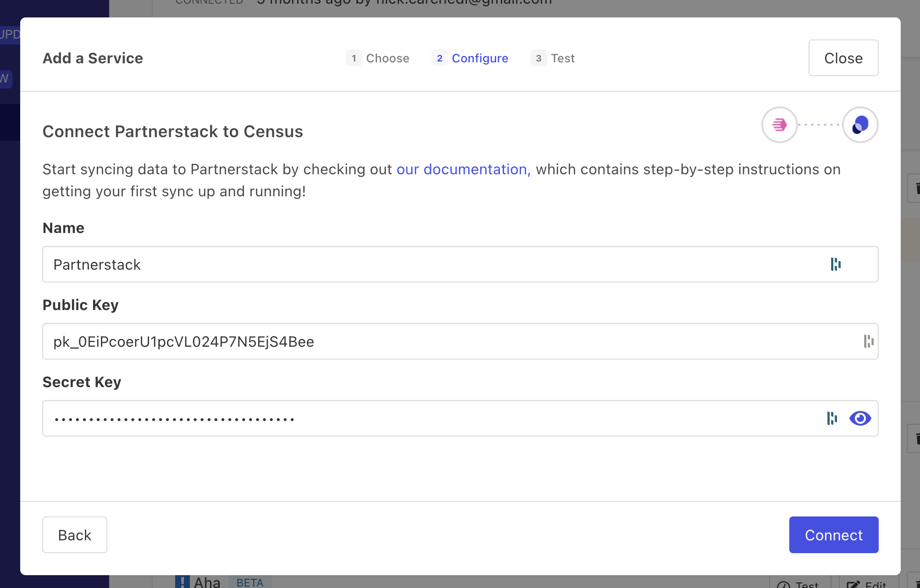
Task: Click the step number 2 badge
Action: 439,58
